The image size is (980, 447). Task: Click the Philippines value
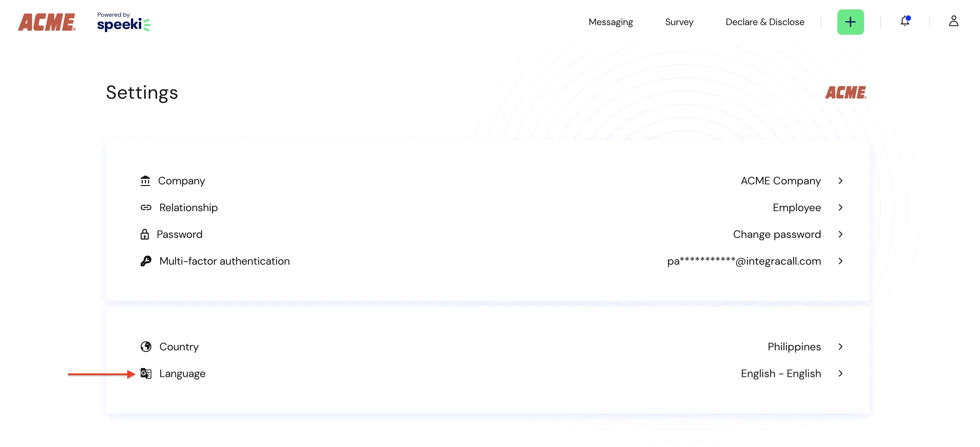[794, 347]
